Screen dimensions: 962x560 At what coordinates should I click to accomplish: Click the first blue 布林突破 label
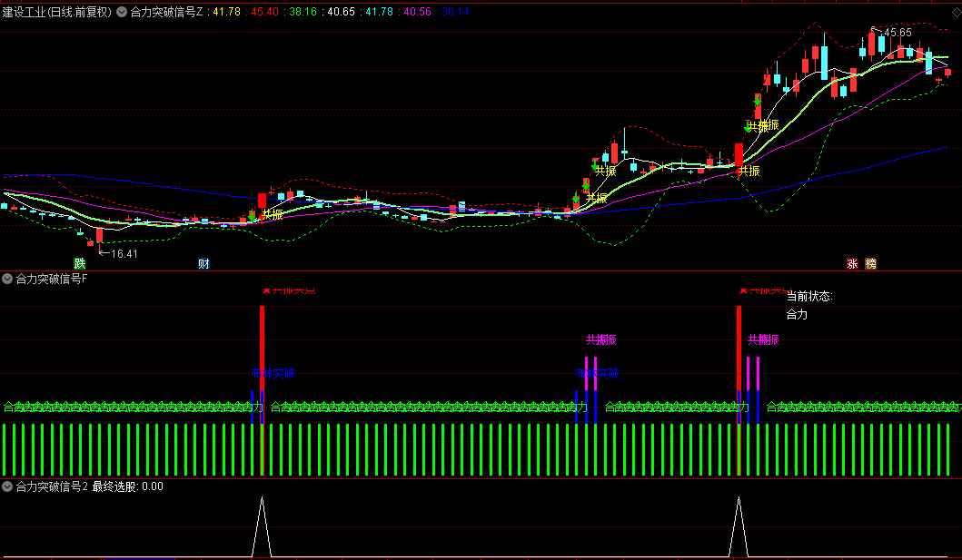point(273,373)
